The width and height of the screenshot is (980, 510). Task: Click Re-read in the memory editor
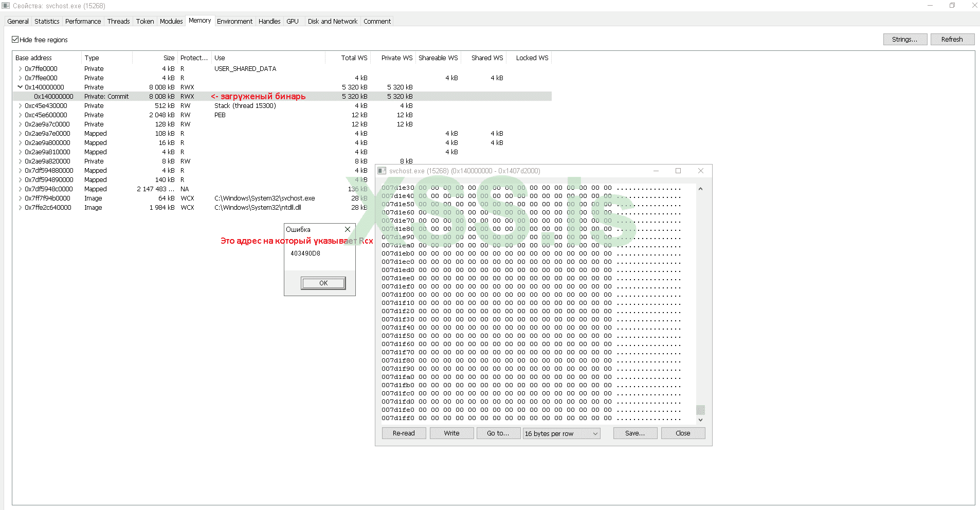pyautogui.click(x=404, y=433)
